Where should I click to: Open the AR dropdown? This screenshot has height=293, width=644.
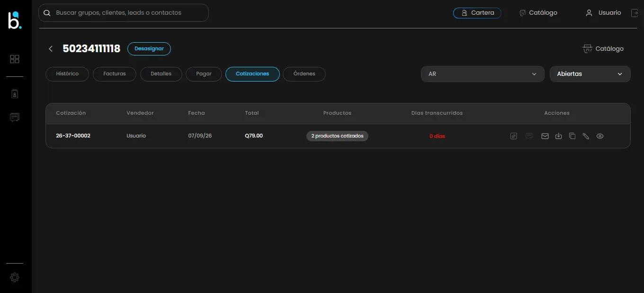point(483,74)
